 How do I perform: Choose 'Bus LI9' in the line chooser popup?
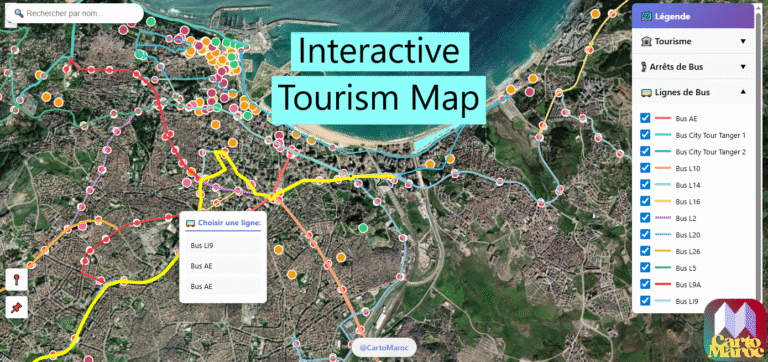pyautogui.click(x=223, y=246)
